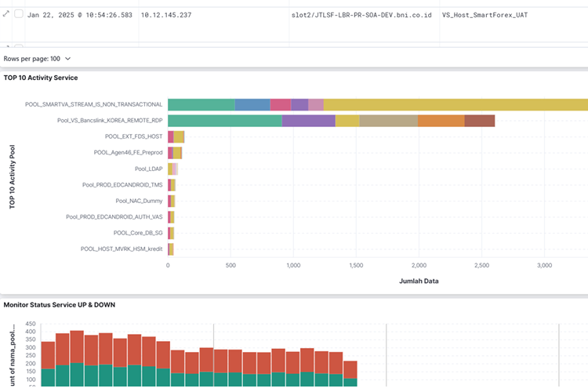Click the Monitor Status Service UP & DOWN title
The width and height of the screenshot is (588, 392).
pyautogui.click(x=60, y=303)
